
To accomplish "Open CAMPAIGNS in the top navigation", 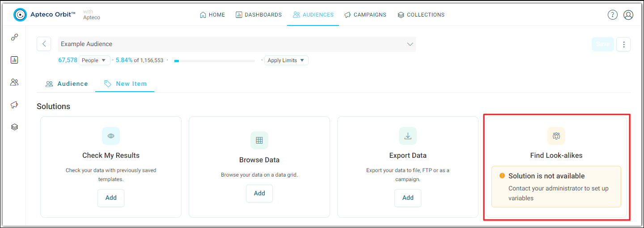I will (365, 15).
